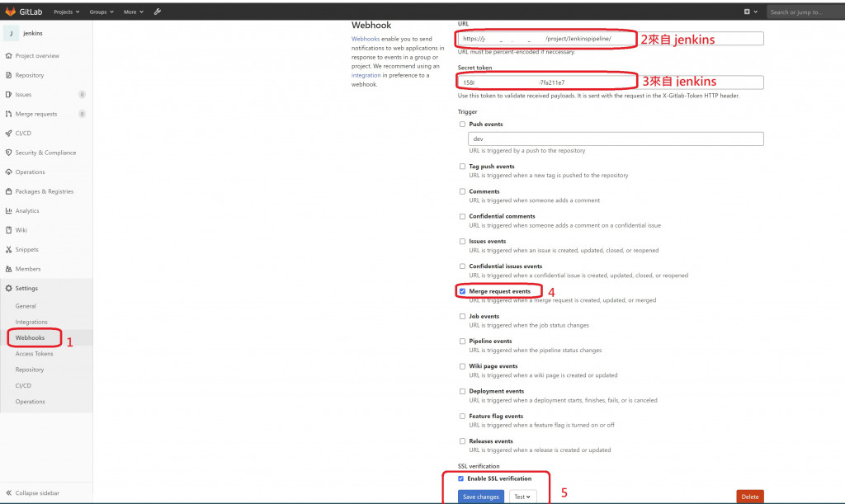Enable the Wiki page events checkbox
This screenshot has width=845, height=504.
click(x=462, y=366)
